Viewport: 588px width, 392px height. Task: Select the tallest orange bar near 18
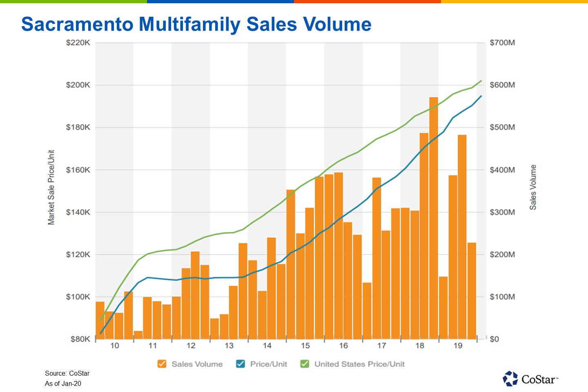point(434,216)
